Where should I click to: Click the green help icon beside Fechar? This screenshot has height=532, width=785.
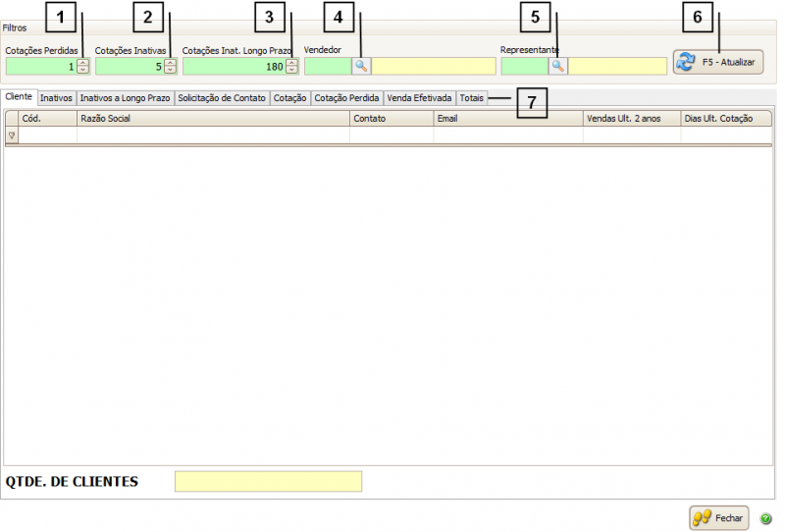coord(765,517)
